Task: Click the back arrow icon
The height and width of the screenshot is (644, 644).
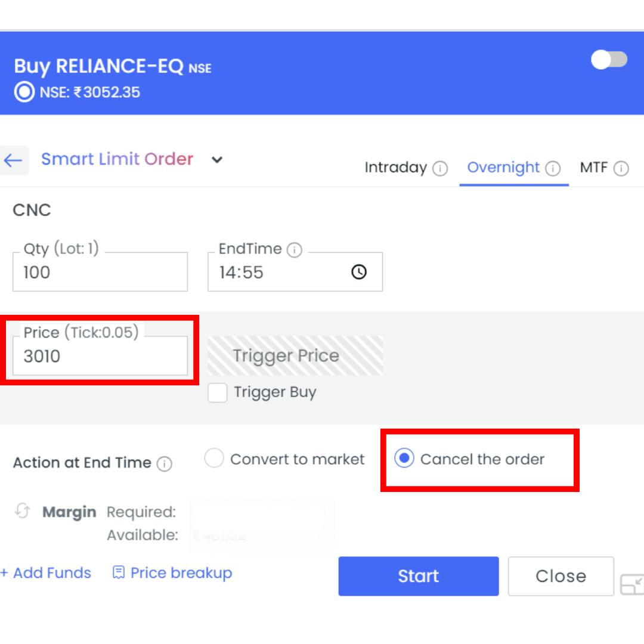Action: coord(13,160)
